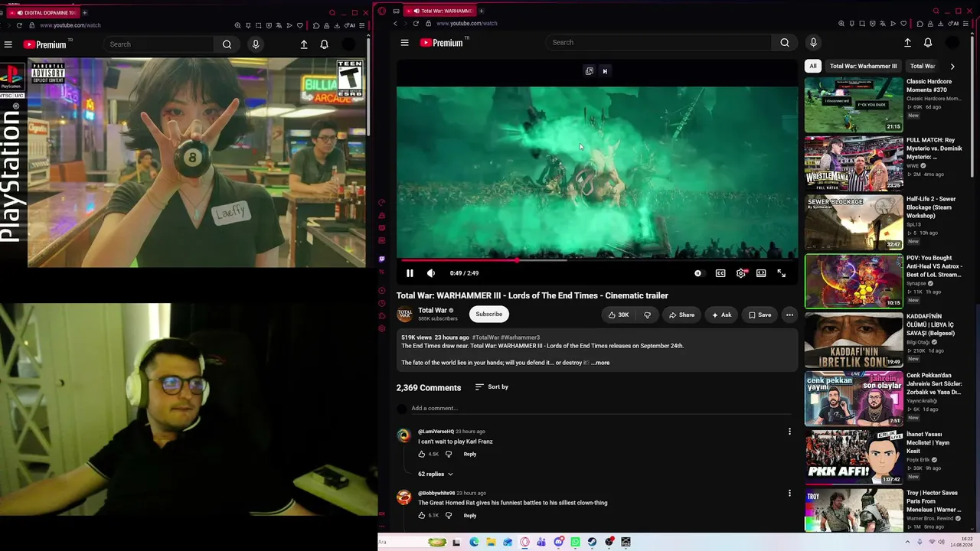This screenshot has width=980, height=551.
Task: Open options menu for @LumiVerseHQ comment
Action: [x=789, y=432]
